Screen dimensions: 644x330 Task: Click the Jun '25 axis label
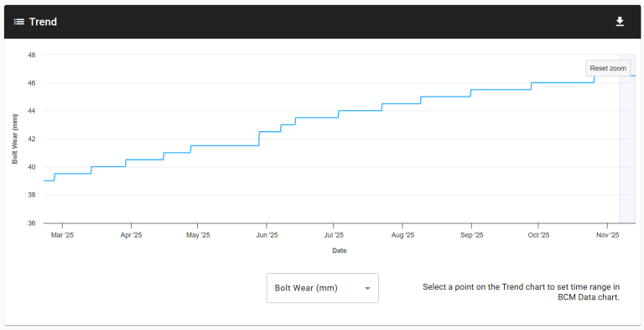click(x=267, y=235)
